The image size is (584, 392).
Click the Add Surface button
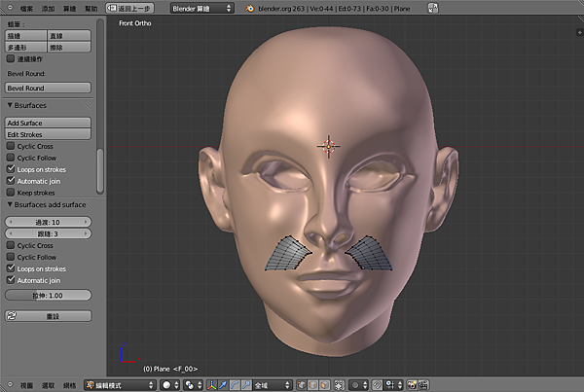tap(48, 123)
